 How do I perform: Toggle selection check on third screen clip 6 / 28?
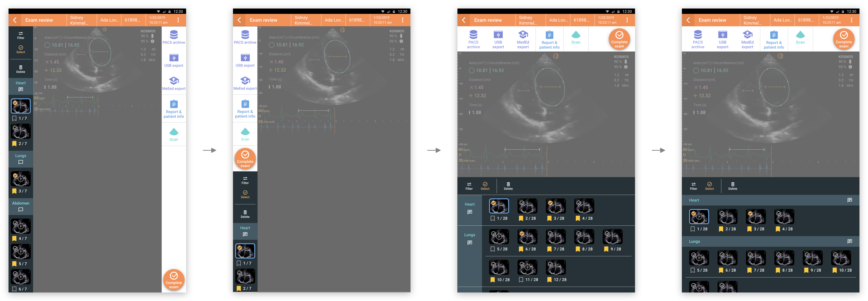click(x=522, y=234)
